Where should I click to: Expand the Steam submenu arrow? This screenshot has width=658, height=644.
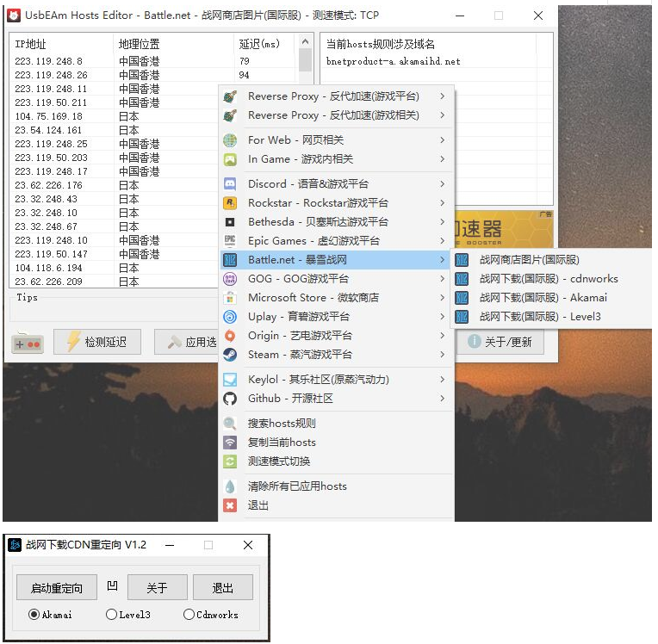tap(443, 355)
